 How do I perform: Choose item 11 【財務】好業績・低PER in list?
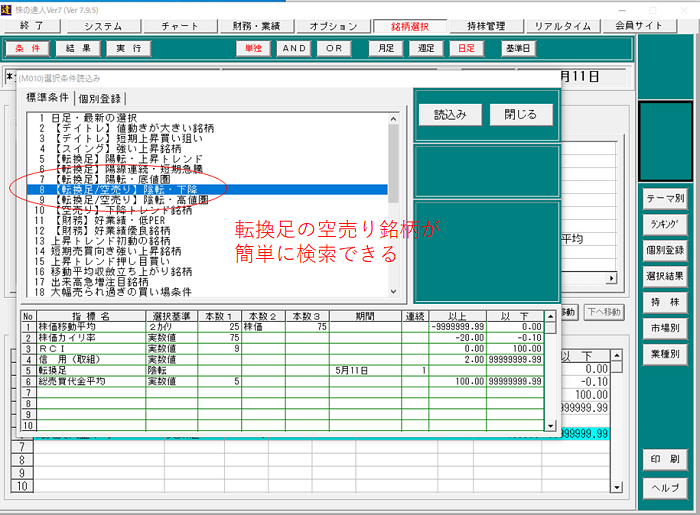coord(102,220)
